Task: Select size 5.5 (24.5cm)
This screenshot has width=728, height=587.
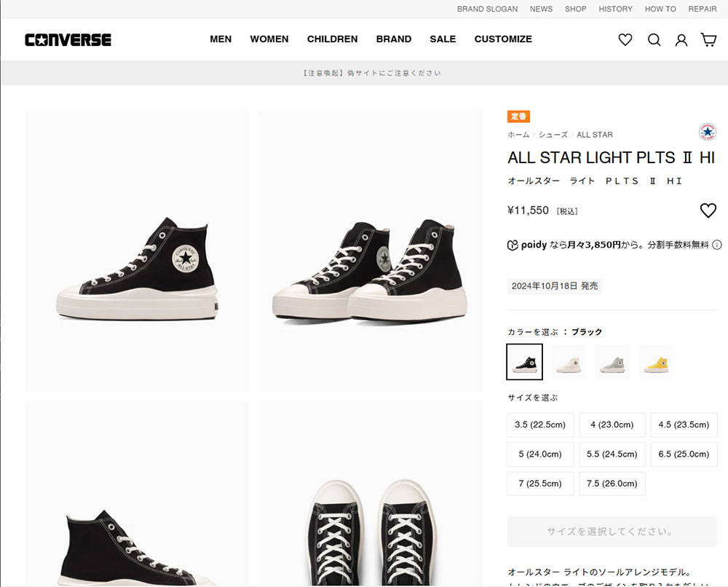Action: pyautogui.click(x=612, y=454)
